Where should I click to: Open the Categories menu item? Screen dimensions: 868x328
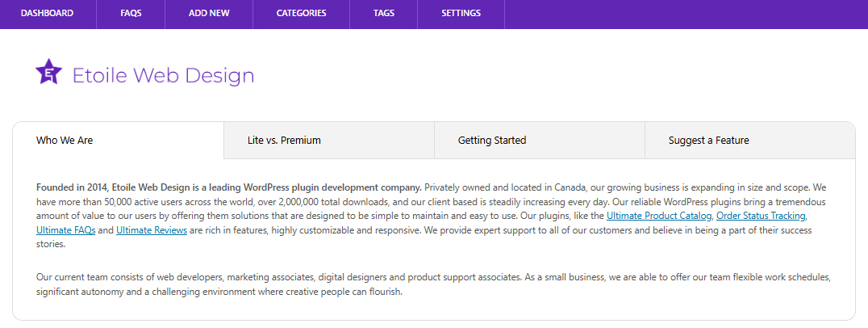click(301, 13)
